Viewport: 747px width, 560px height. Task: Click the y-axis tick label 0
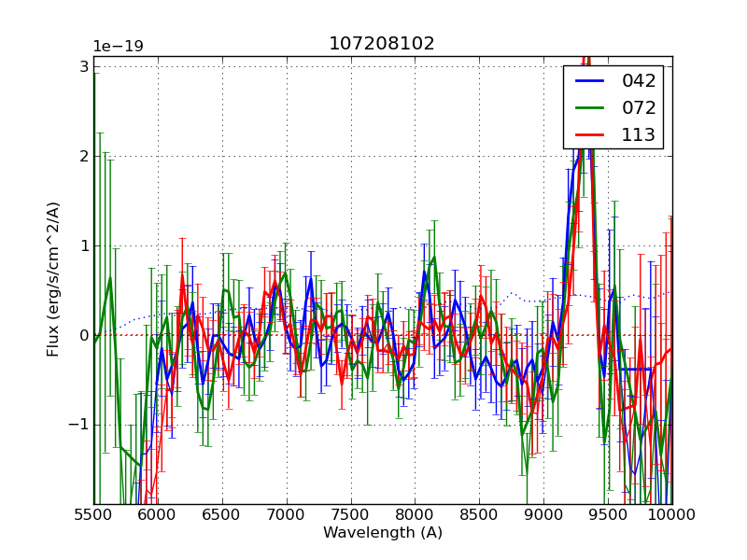84,335
